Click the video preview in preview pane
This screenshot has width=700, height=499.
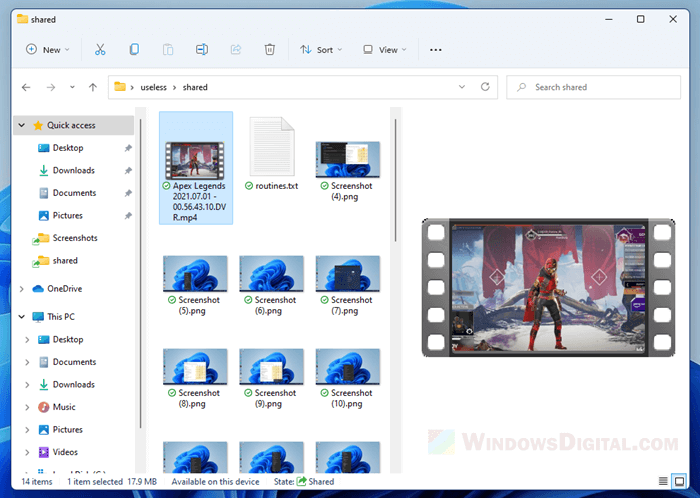[x=548, y=287]
